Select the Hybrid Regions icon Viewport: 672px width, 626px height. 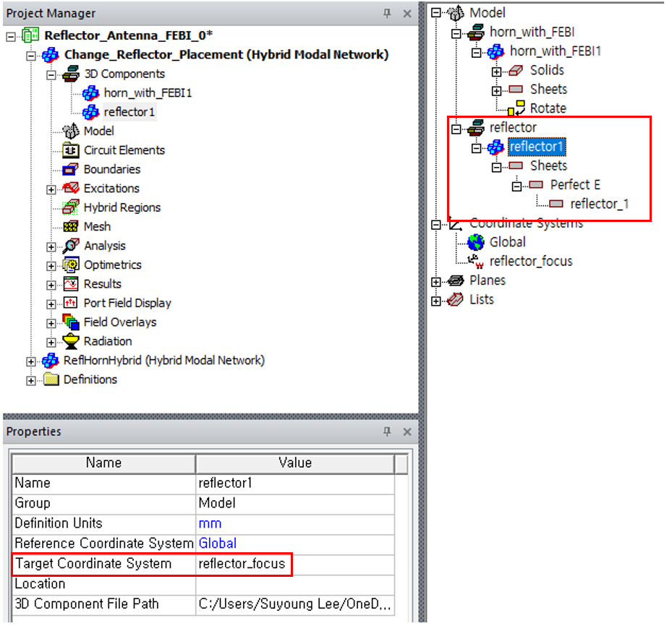71,208
